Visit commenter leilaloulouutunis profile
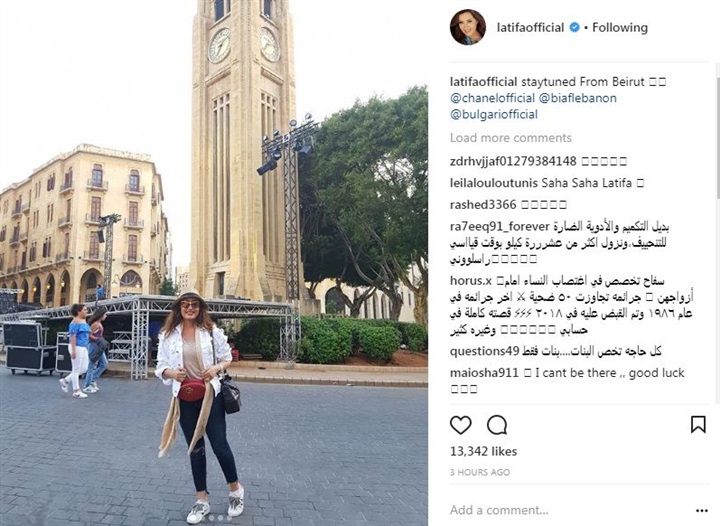Image resolution: width=720 pixels, height=526 pixels. (494, 183)
